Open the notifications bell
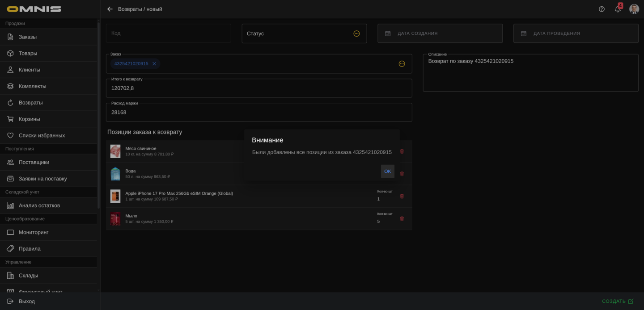 point(618,9)
